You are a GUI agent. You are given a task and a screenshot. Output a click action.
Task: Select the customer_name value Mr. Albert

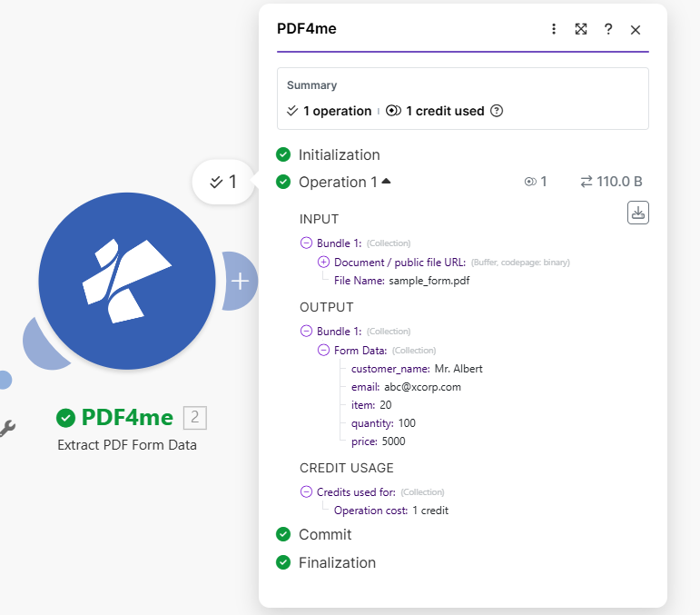[x=458, y=369]
